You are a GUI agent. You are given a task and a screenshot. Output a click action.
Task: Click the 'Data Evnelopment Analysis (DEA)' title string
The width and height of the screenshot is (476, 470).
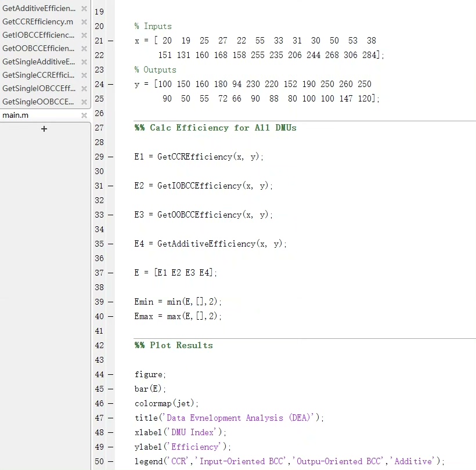[x=239, y=418]
